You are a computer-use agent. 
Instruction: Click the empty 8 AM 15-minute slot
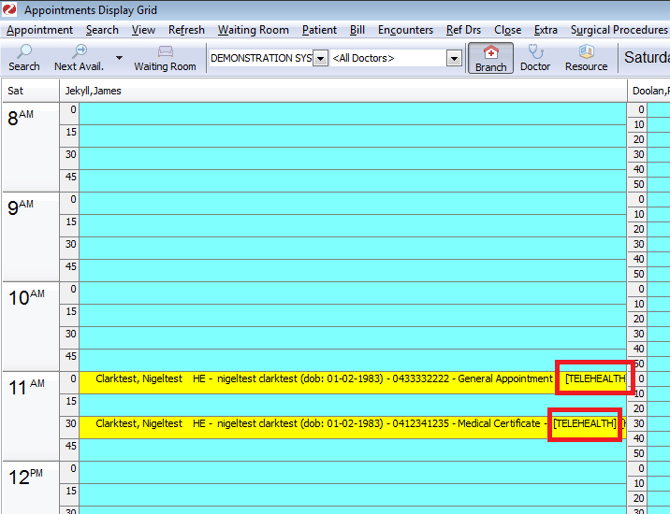point(350,133)
